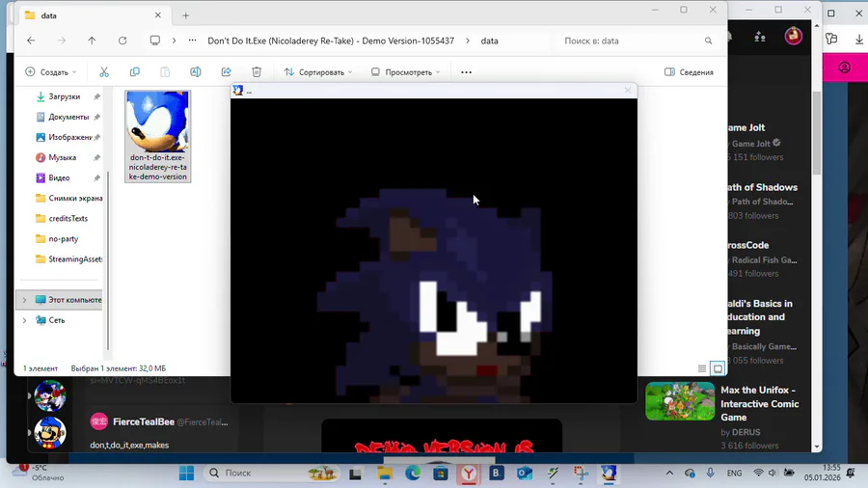The height and width of the screenshot is (488, 868).
Task: Open Музыка in sidebar
Action: point(61,158)
